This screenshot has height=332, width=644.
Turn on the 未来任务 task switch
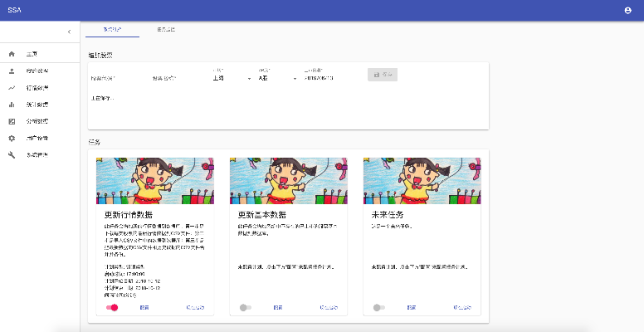point(378,307)
